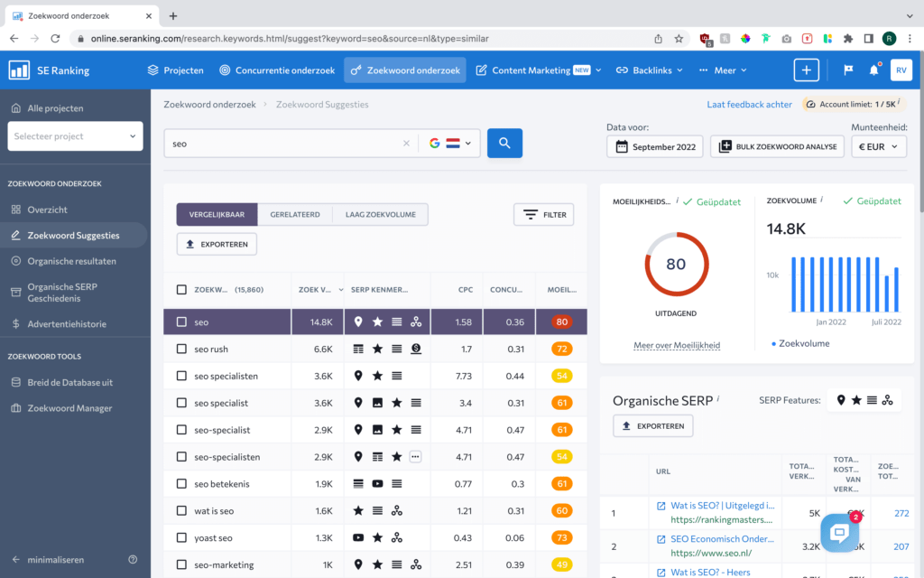
Task: Click the Exporteren icon above the keyword list
Action: (217, 244)
